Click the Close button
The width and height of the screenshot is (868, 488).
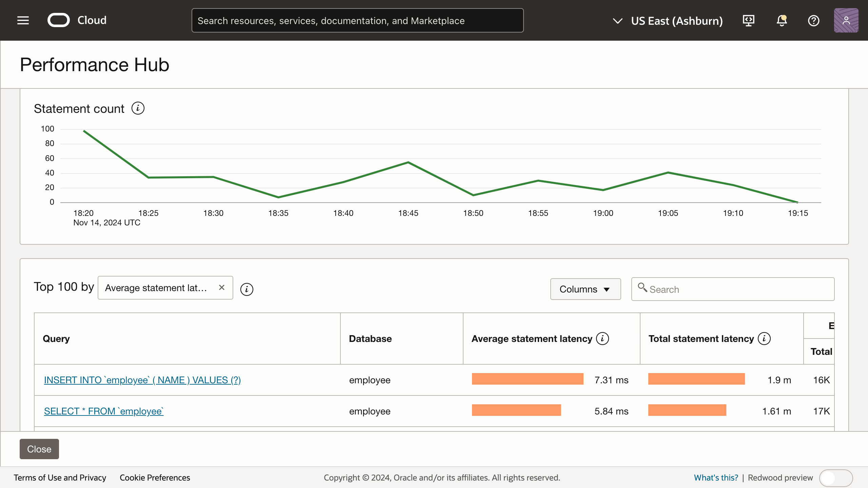click(39, 449)
